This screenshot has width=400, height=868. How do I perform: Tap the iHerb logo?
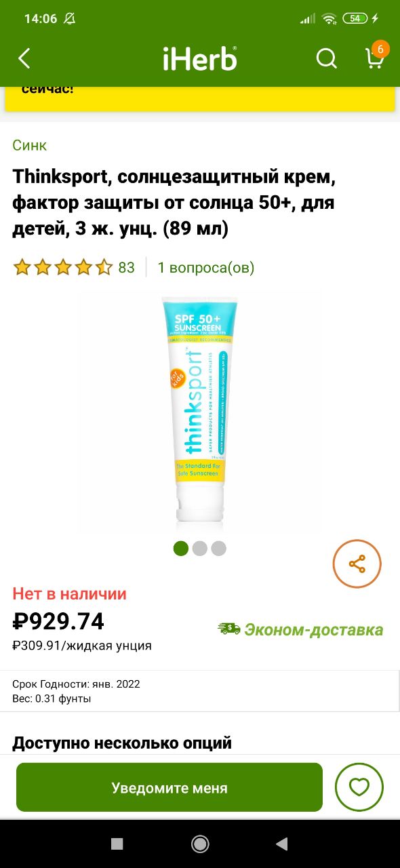(200, 59)
